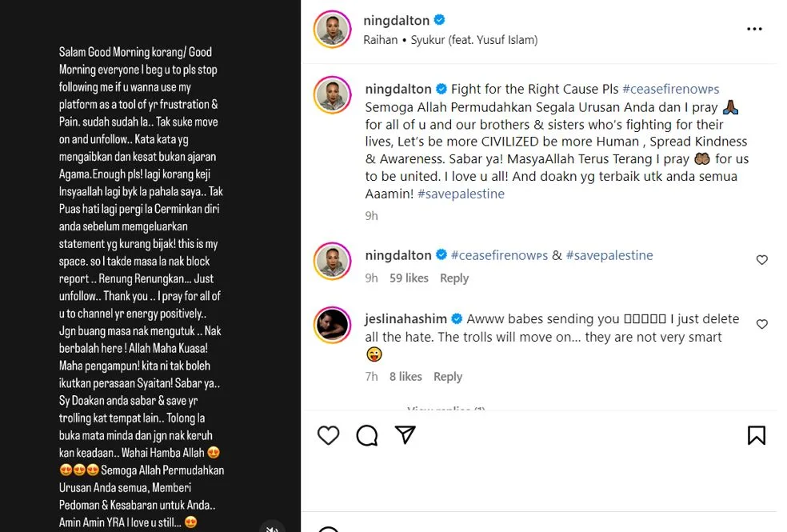Open the #savepalestine hashtag in caption
The width and height of the screenshot is (787, 532).
pyautogui.click(x=461, y=194)
